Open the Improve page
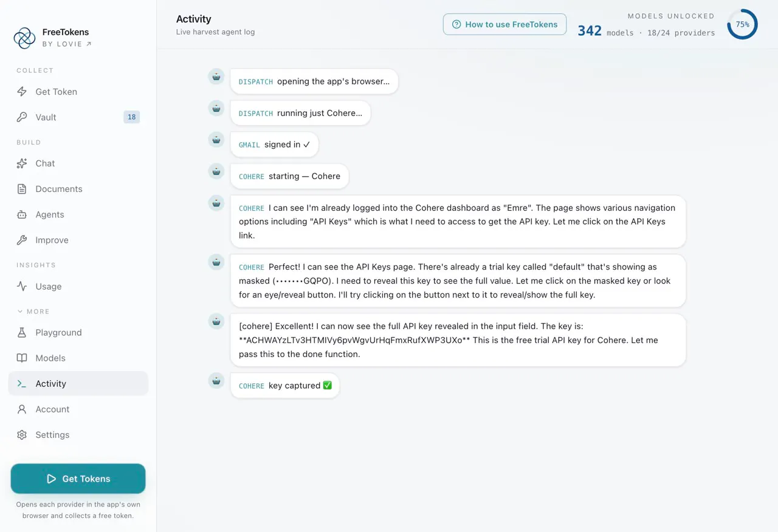This screenshot has width=778, height=532. 78,240
